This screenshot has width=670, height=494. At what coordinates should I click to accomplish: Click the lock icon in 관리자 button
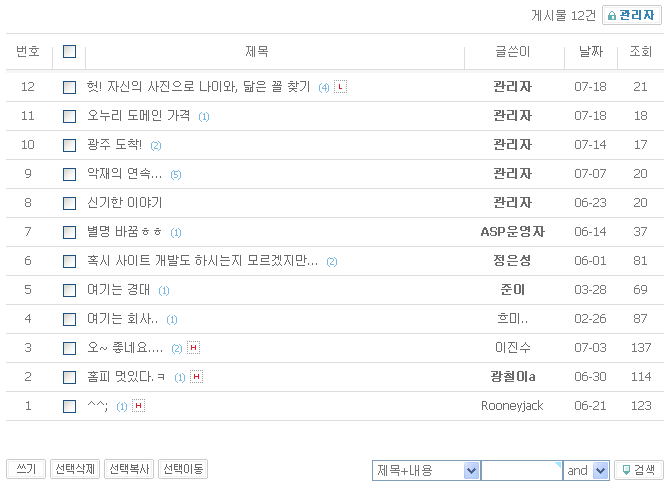pos(612,16)
